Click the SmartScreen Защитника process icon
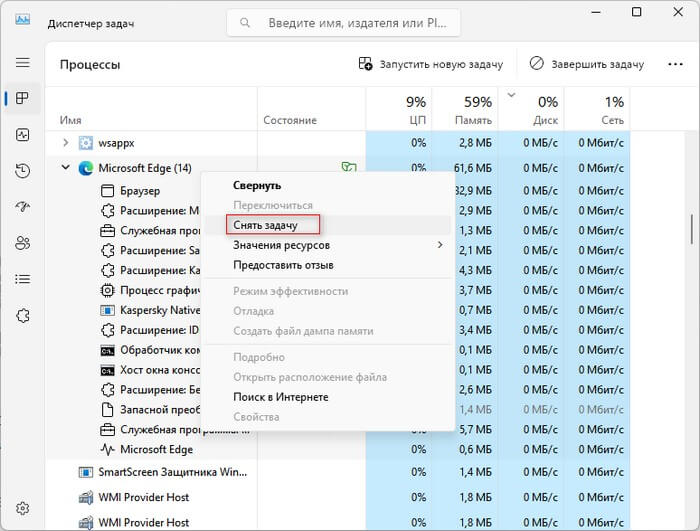Viewport: 700px width, 531px height. point(85,472)
